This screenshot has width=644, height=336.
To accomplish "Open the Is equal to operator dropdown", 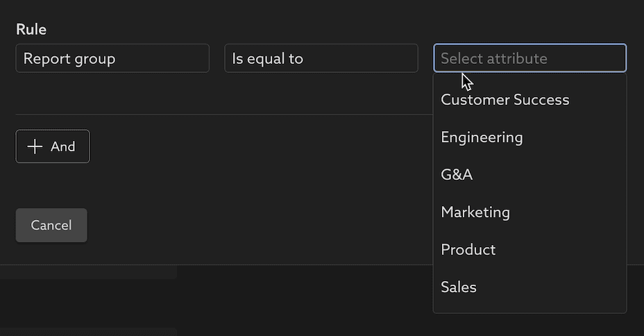I will (321, 58).
